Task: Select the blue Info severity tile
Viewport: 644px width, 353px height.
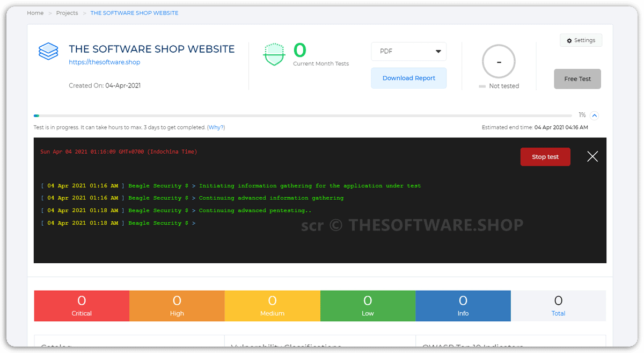Action: pyautogui.click(x=463, y=306)
